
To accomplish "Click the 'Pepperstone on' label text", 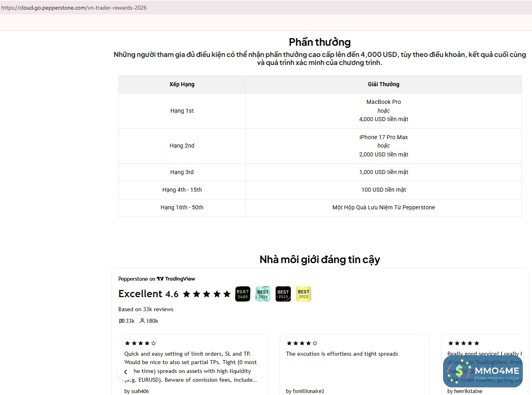I will tap(137, 279).
